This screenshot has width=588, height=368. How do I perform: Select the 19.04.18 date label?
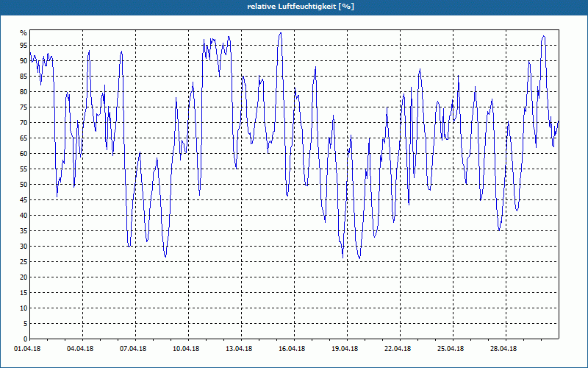[x=345, y=349]
